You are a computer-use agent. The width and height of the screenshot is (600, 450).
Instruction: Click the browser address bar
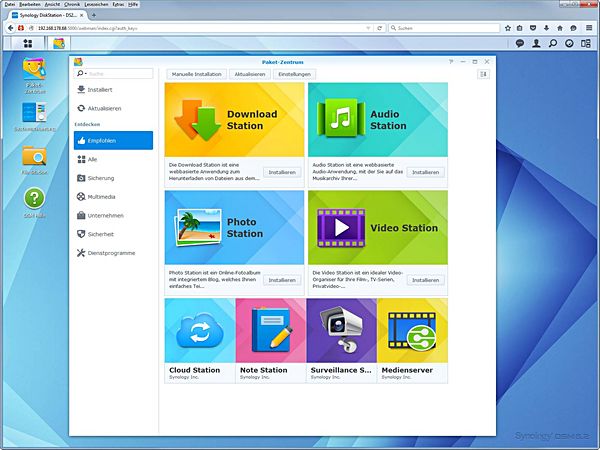tap(199, 28)
